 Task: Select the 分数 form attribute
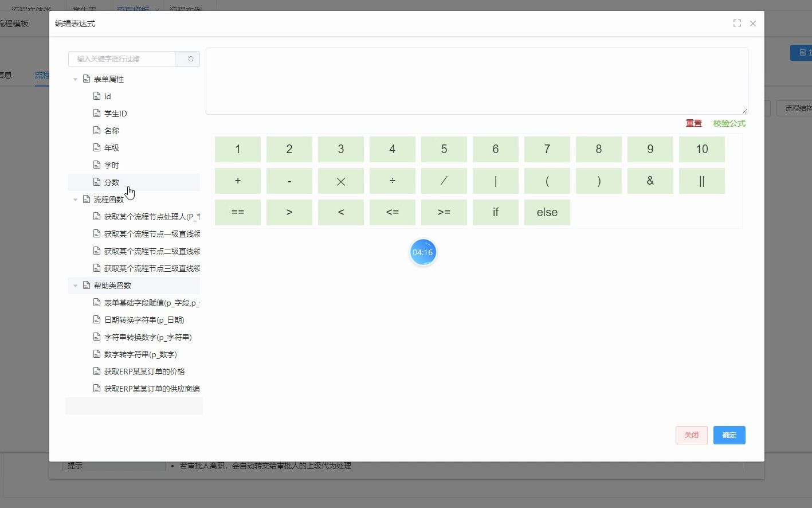tap(112, 182)
